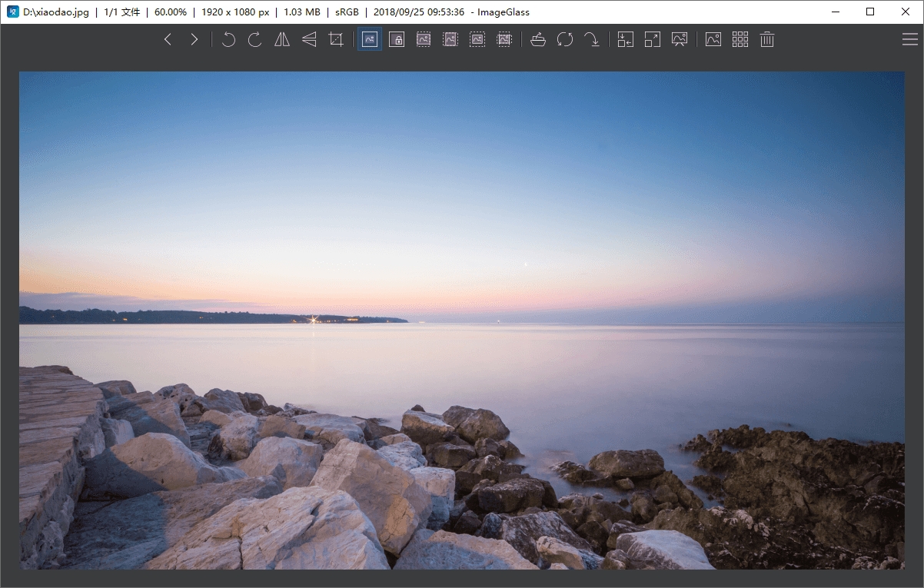The image size is (924, 588).
Task: Enable Lock Zoom mode
Action: tap(397, 39)
